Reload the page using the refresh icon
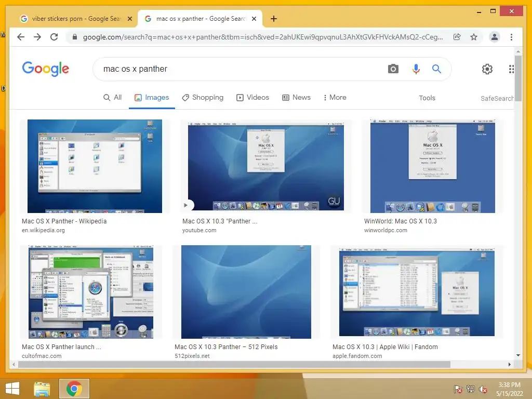The image size is (532, 399). (x=54, y=37)
